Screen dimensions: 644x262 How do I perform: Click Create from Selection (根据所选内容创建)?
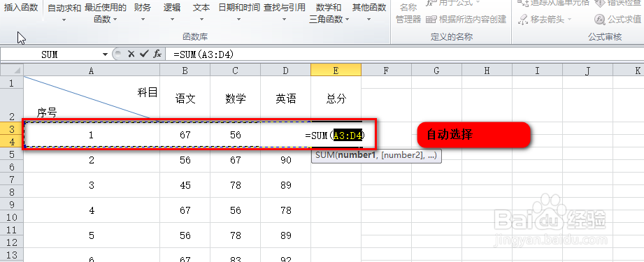pyautogui.click(x=466, y=19)
